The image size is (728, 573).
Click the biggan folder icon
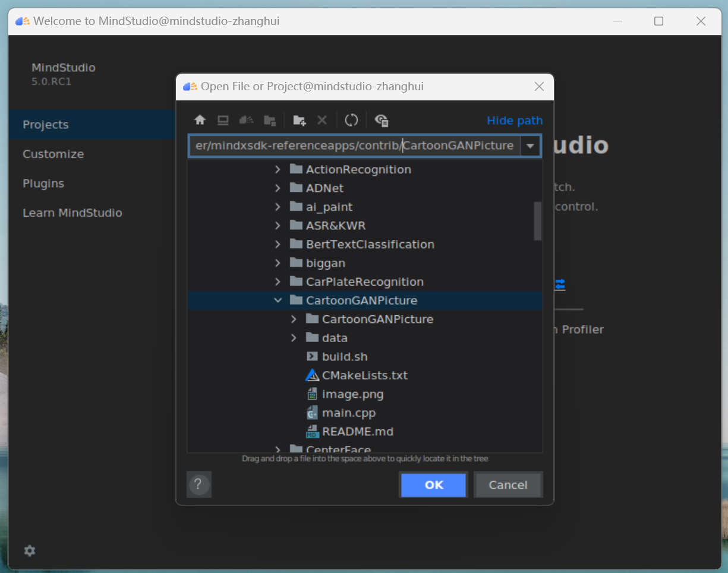point(297,263)
